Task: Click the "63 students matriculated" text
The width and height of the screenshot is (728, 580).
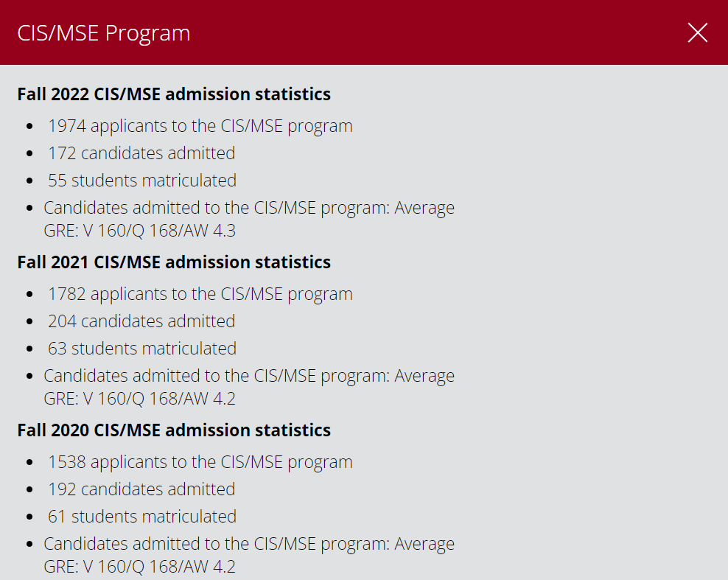Action: (142, 349)
